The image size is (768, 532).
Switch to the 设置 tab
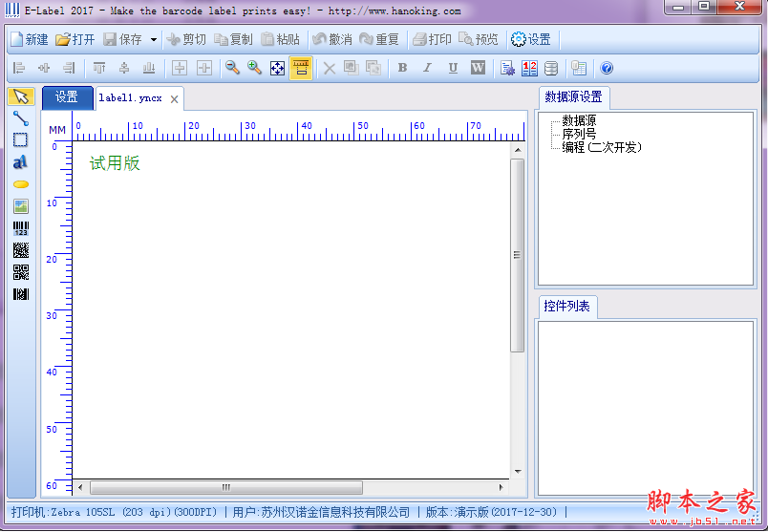(67, 97)
